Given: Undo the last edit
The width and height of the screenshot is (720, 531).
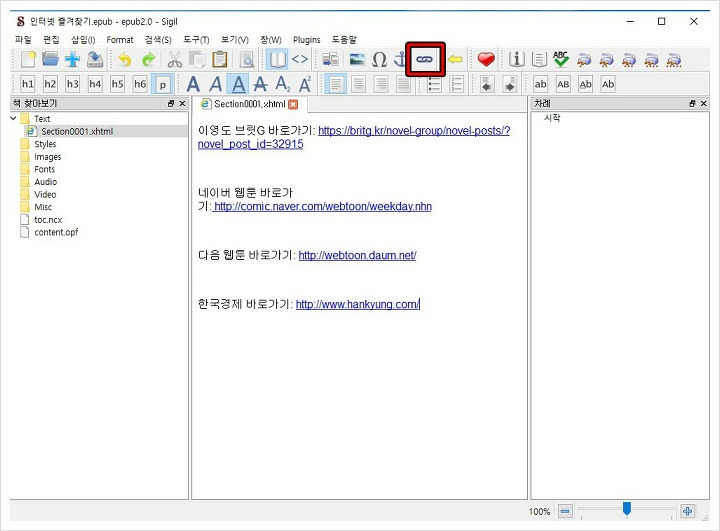Looking at the screenshot, I should point(124,60).
